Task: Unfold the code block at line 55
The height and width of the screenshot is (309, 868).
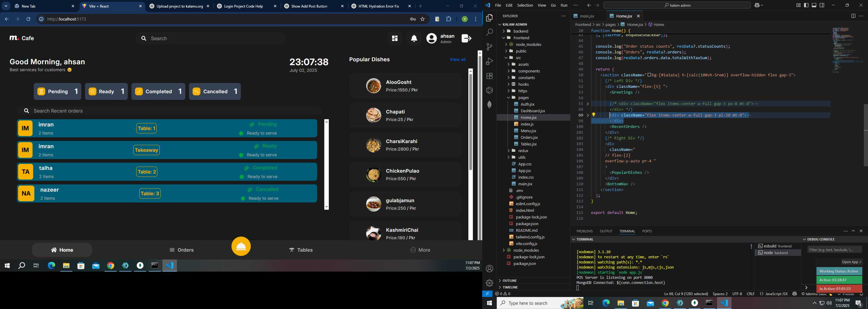Action: click(x=588, y=104)
